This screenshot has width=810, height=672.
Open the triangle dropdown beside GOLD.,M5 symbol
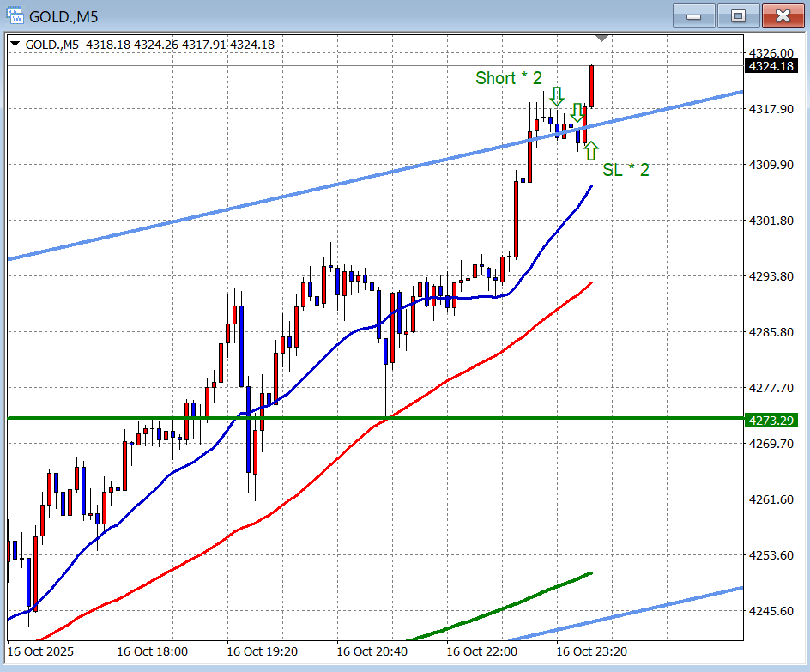click(x=16, y=45)
